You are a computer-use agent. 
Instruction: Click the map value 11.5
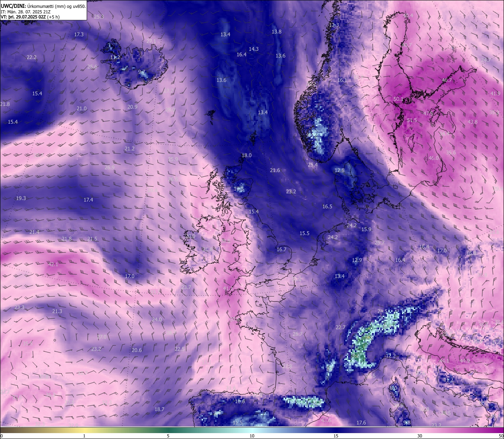click(237, 423)
